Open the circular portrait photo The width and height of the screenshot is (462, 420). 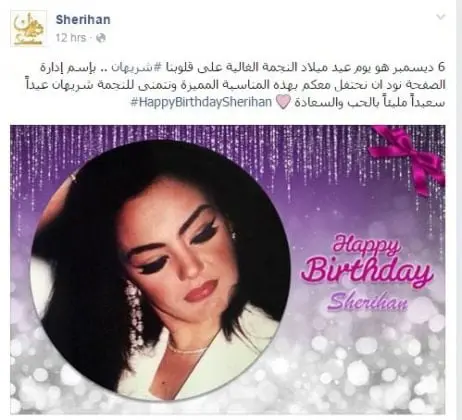coord(161,270)
